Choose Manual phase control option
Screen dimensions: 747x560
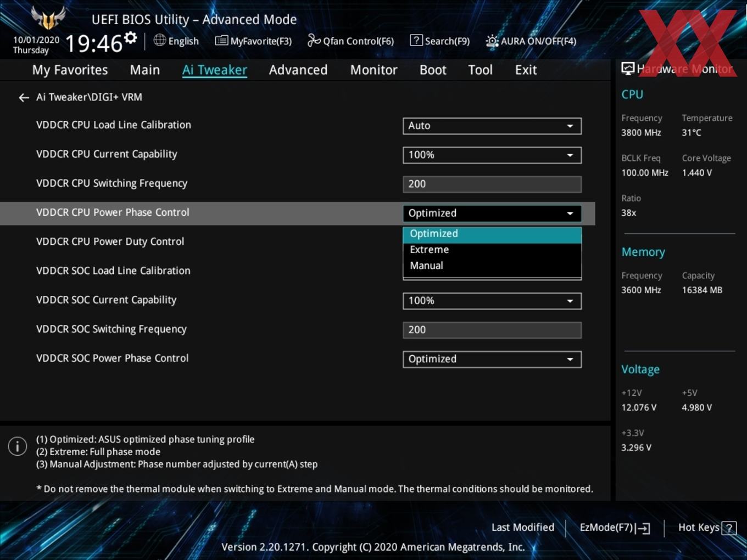492,266
